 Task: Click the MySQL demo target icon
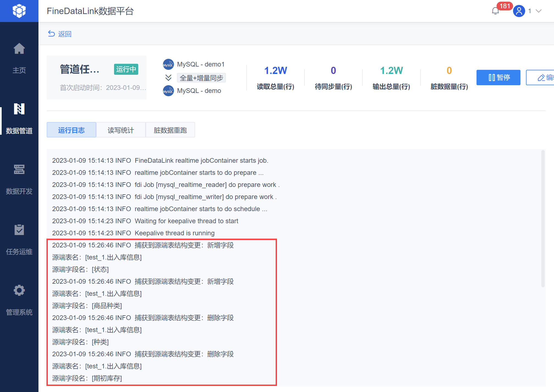tap(168, 91)
